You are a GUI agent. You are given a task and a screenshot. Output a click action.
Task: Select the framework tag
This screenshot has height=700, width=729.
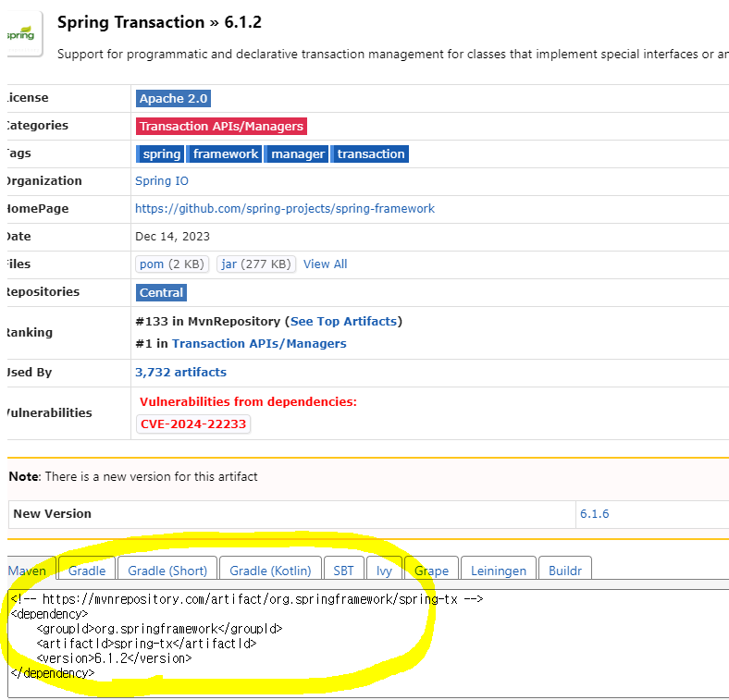225,154
